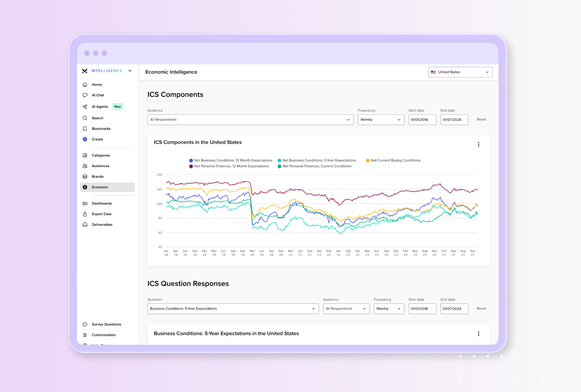Go to Dashboards in sidebar
Viewport: 581px width, 392px height.
coord(102,203)
